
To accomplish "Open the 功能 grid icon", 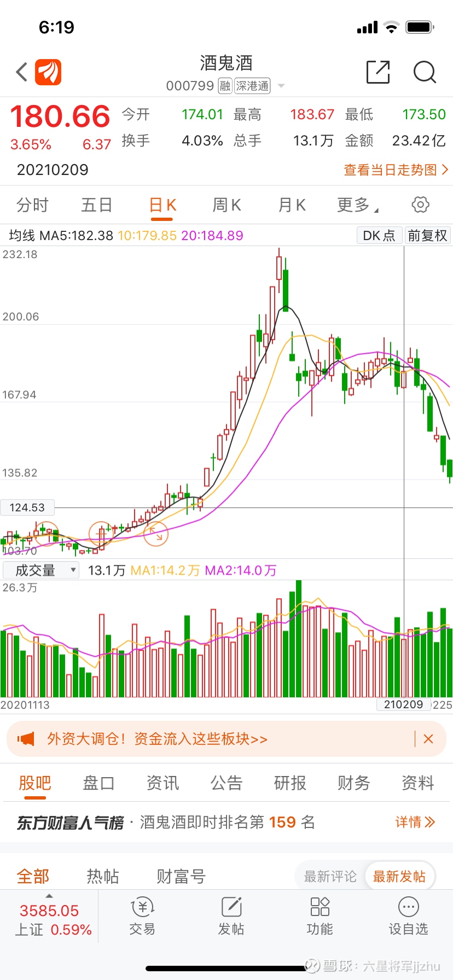I will [320, 907].
